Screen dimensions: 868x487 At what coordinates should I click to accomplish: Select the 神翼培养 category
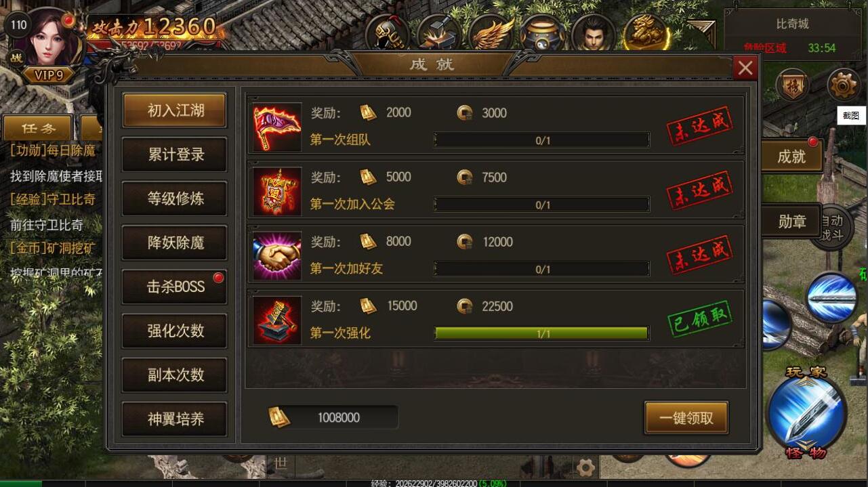(x=175, y=419)
